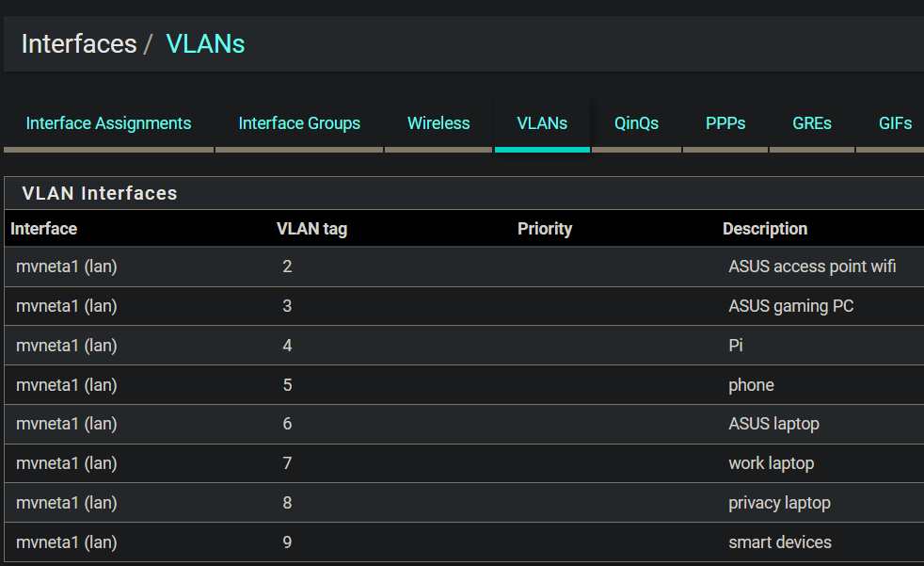Open the Interface Assignments tab
924x566 pixels.
tap(108, 123)
